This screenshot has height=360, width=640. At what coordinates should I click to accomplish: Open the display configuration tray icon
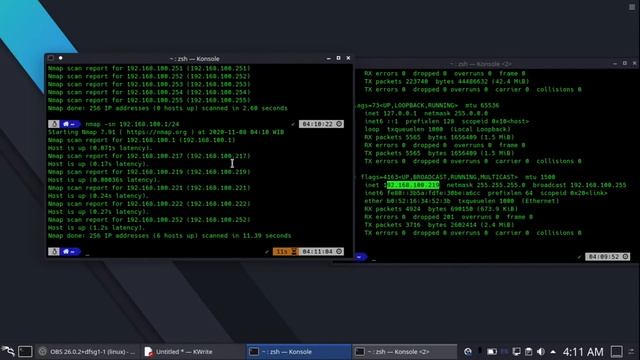[516, 351]
